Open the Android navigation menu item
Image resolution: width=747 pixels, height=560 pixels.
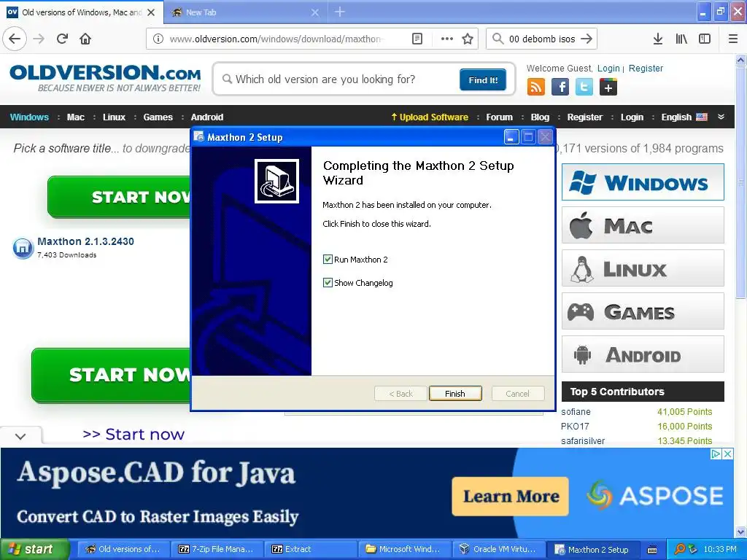pyautogui.click(x=207, y=117)
